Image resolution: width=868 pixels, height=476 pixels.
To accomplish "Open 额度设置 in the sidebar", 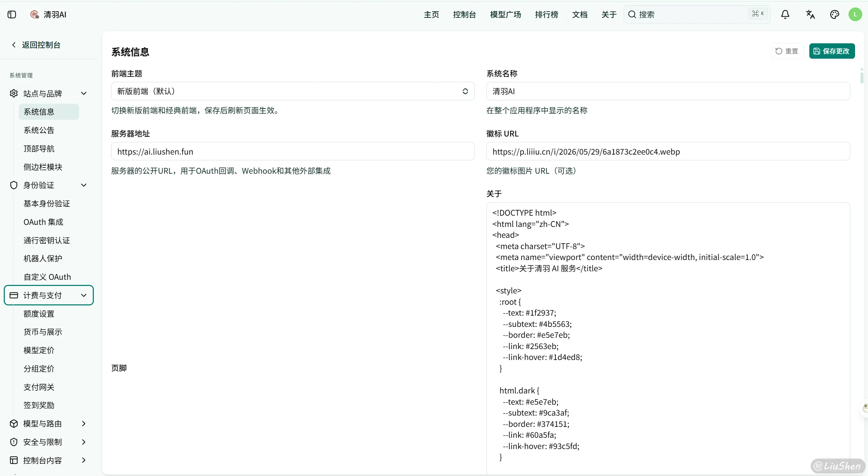I will tap(39, 314).
